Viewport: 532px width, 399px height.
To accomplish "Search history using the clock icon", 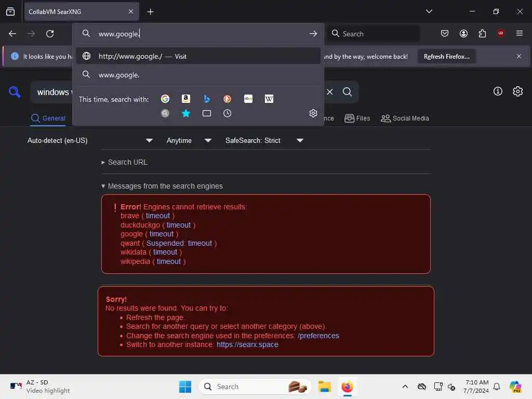I will point(228,113).
